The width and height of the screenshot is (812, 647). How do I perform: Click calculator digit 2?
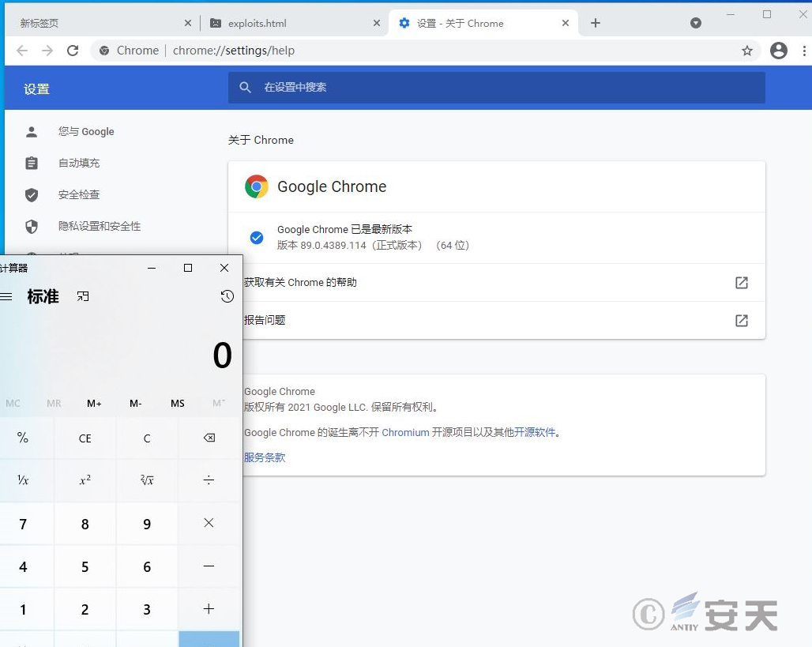coord(85,609)
